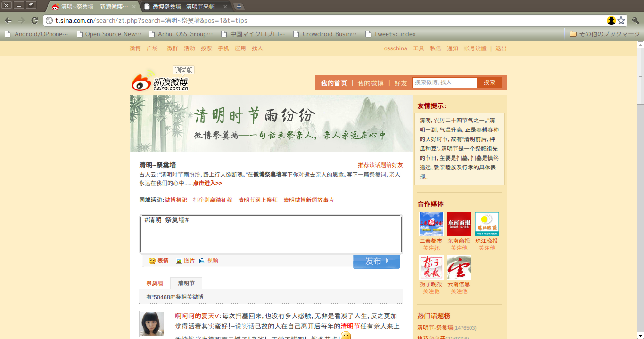Open the 清明节网上祭拜 activity link
Viewport: 644px width, 339px height.
point(258,200)
